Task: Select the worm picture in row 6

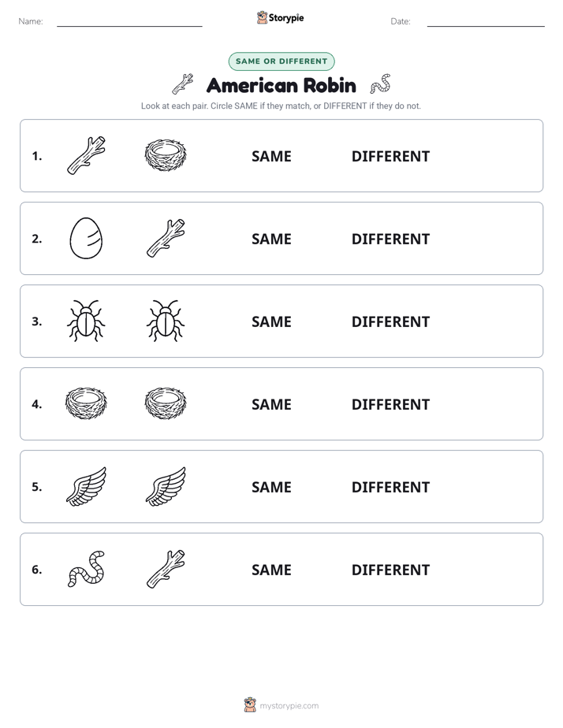Action: coord(87,569)
